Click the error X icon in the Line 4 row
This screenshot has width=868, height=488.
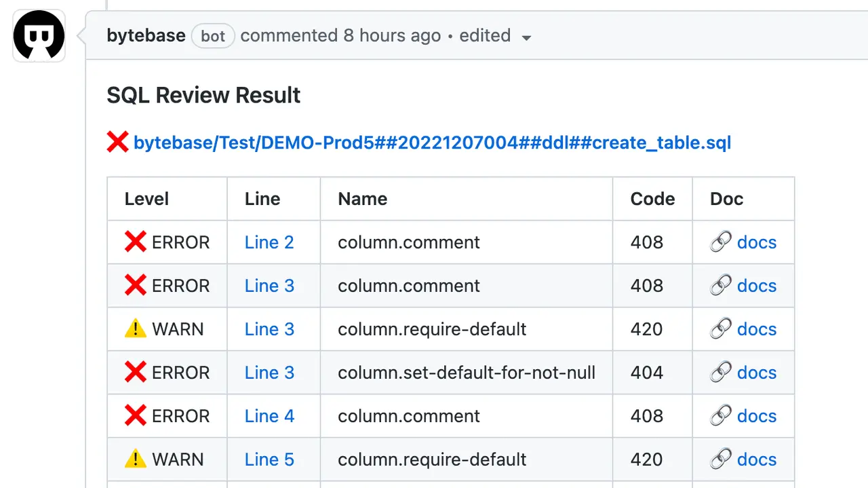[136, 416]
